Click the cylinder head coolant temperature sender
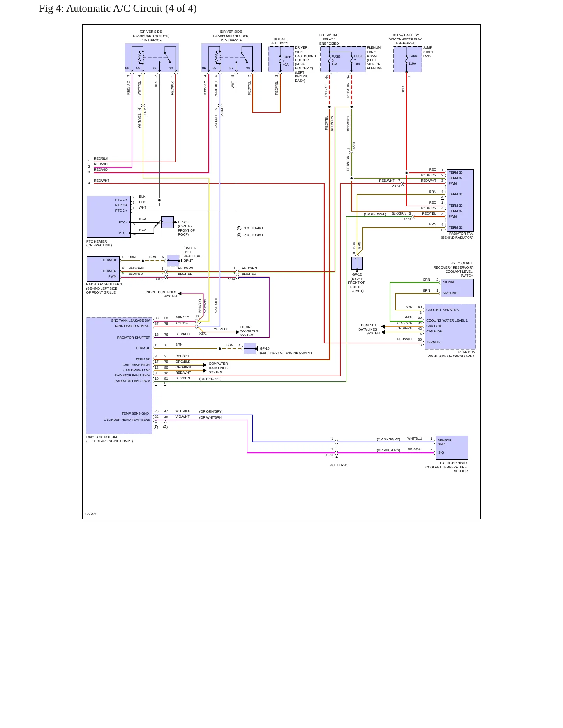The height and width of the screenshot is (728, 563). click(x=452, y=447)
